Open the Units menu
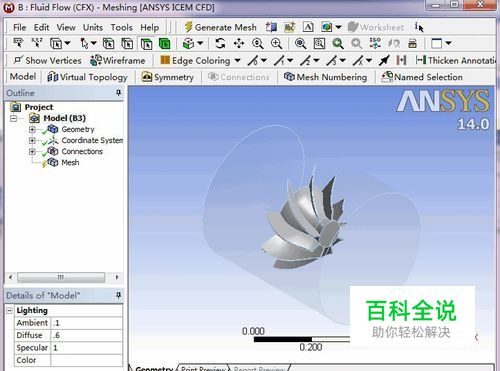This screenshot has height=371, width=500. point(93,27)
